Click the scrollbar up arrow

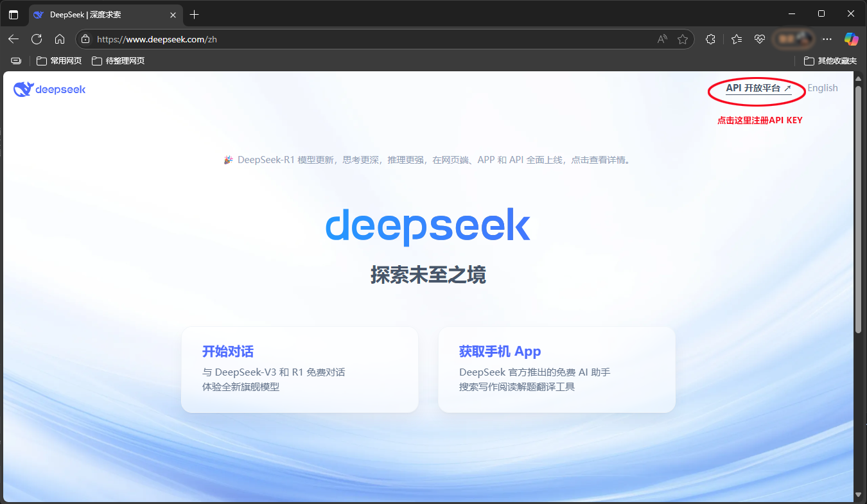coord(859,77)
